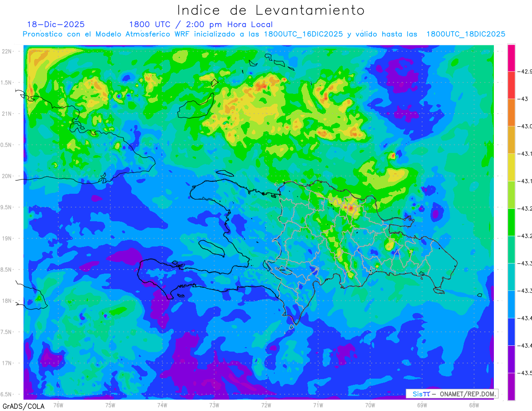Choose the royal blue legend swatch
Image resolution: width=532 pixels, height=411 pixels.
tap(511, 332)
